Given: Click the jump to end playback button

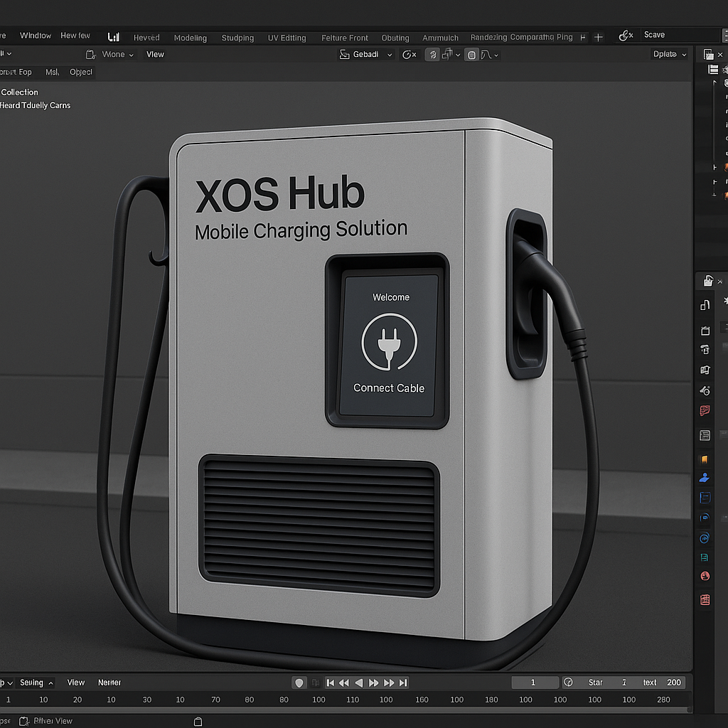Looking at the screenshot, I should tap(403, 682).
